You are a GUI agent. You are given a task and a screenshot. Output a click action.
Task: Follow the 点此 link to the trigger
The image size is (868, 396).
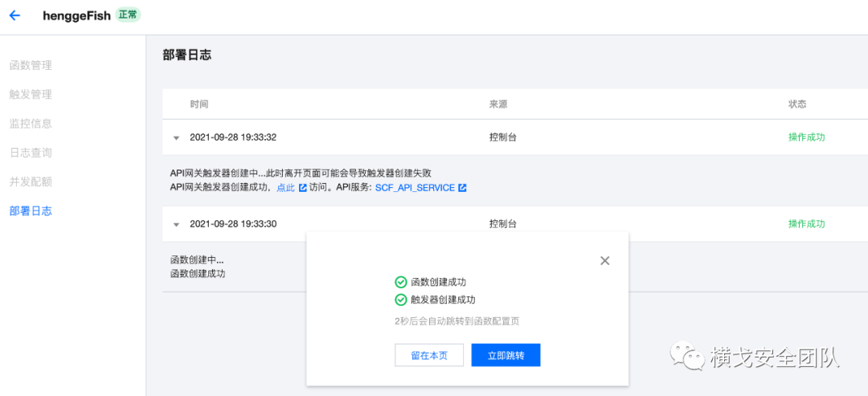coord(285,188)
